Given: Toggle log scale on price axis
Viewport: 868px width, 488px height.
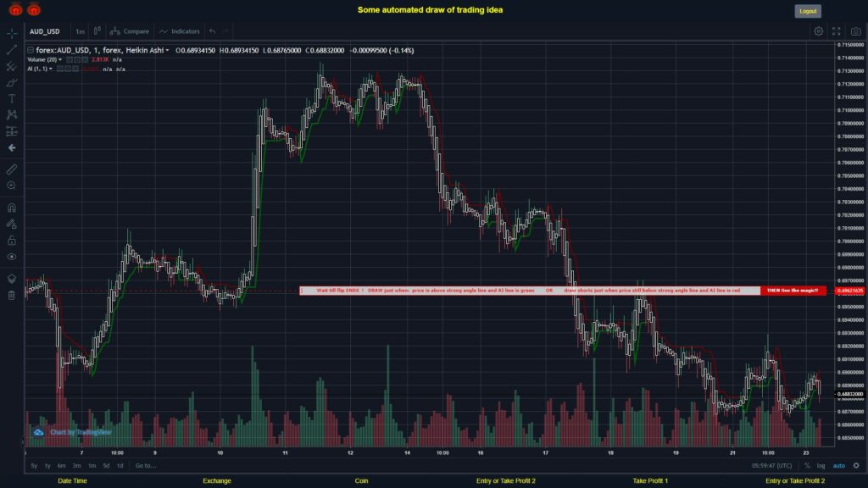Looking at the screenshot, I should tap(821, 466).
